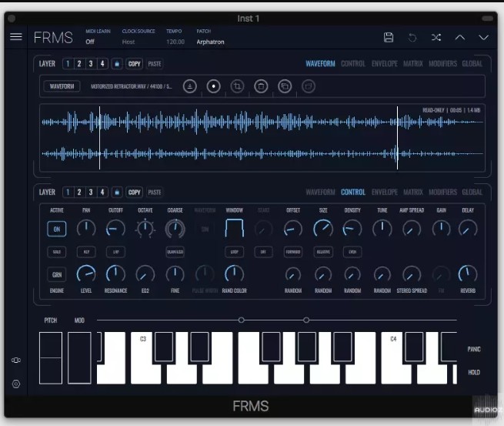Open the MIDI device icon in left sidebar
504x426 pixels.
[x=16, y=360]
